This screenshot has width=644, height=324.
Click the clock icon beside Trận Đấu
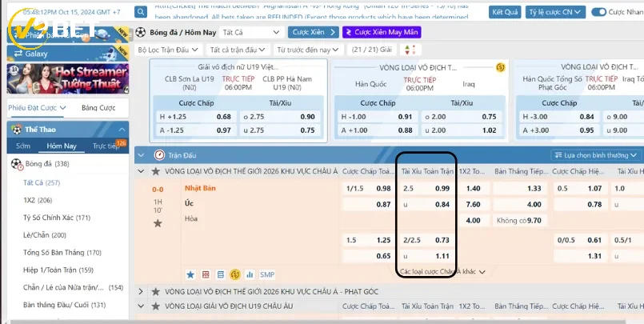[160, 155]
